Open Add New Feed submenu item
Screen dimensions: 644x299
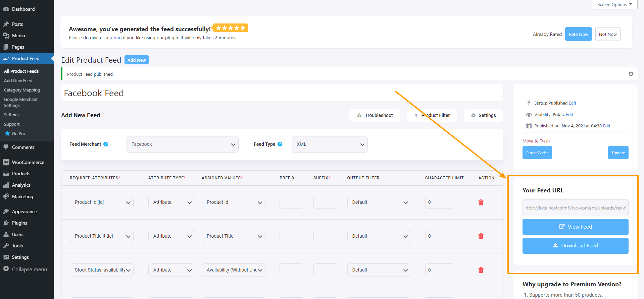(x=18, y=80)
